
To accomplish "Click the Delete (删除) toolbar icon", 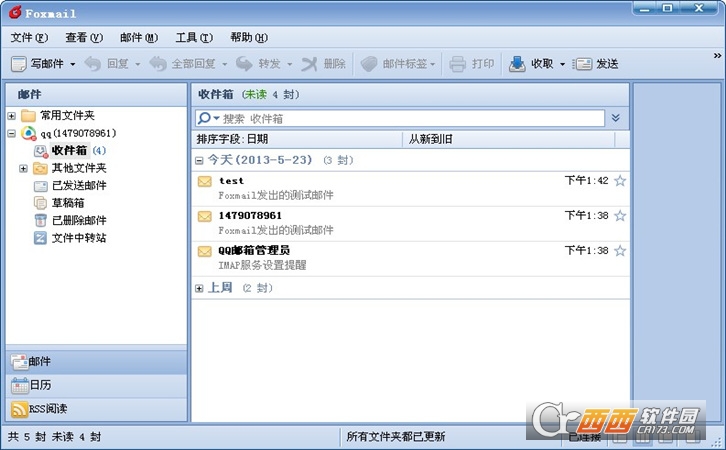I will pyautogui.click(x=309, y=64).
